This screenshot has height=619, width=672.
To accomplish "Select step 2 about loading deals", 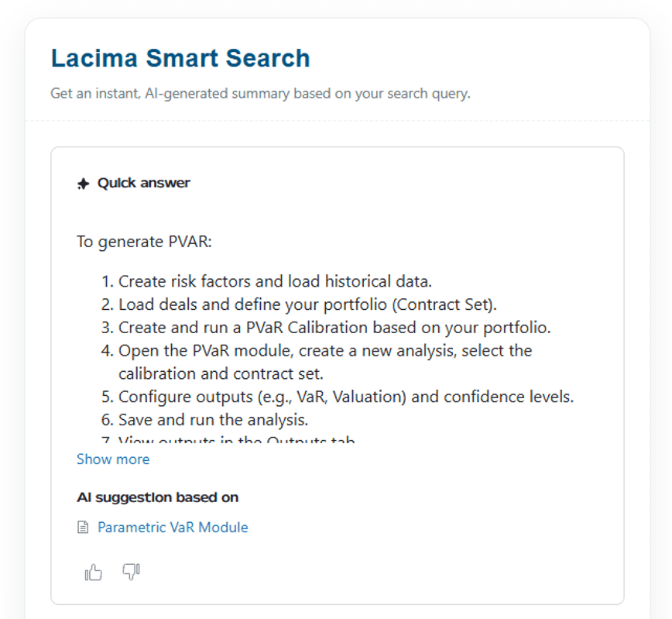I will tap(305, 304).
